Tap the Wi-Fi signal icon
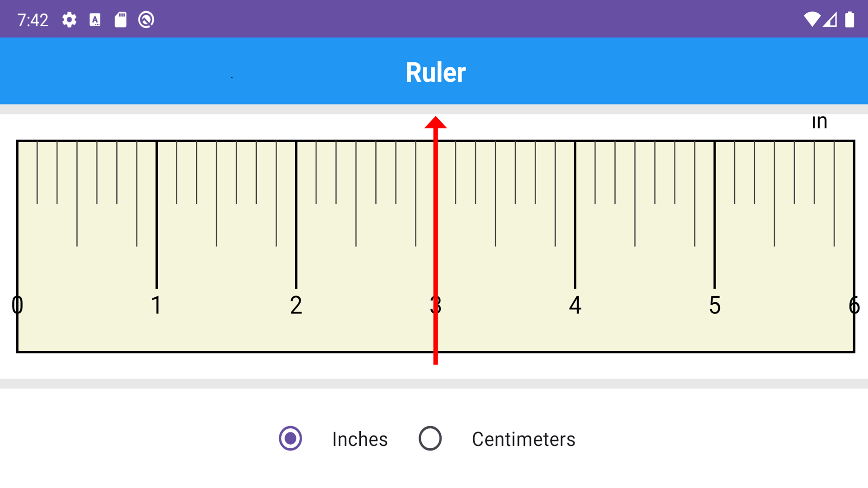This screenshot has width=868, height=488. [812, 20]
